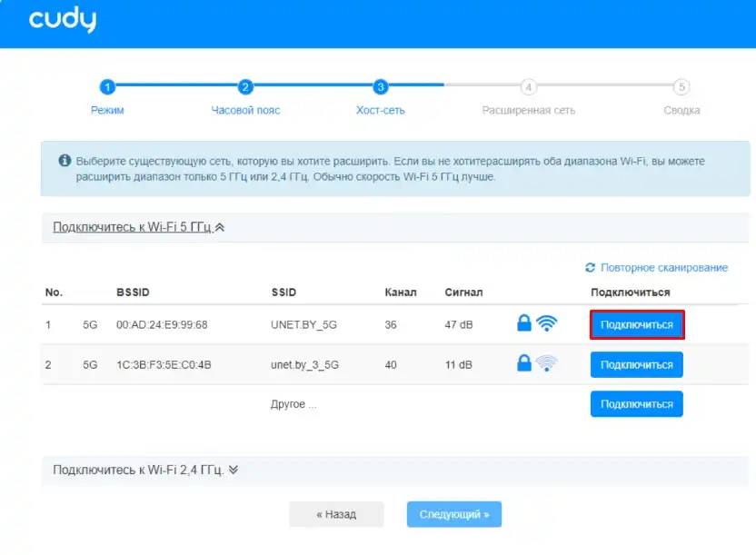Select BSSID 1C:3B:F3:5E:C0:4B cell
Viewport: 756px width, 555px height.
[x=164, y=364]
